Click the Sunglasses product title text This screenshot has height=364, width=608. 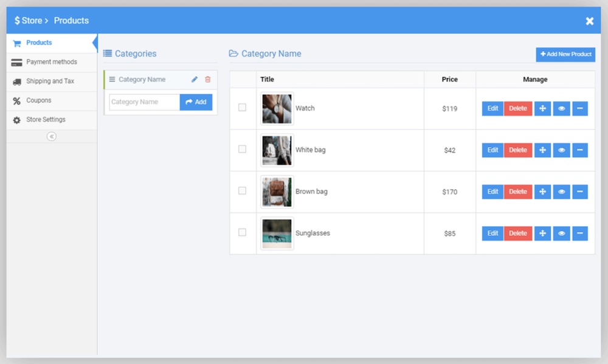click(x=313, y=233)
